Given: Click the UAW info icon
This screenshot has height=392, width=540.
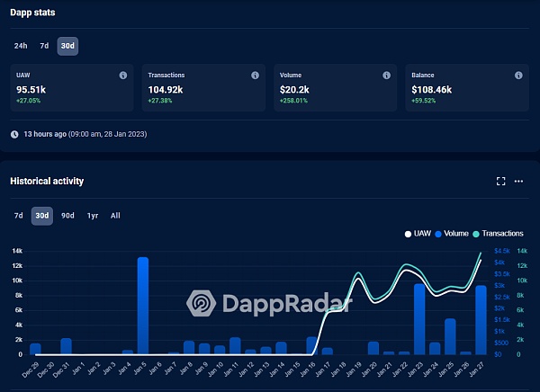Looking at the screenshot, I should click(x=123, y=76).
